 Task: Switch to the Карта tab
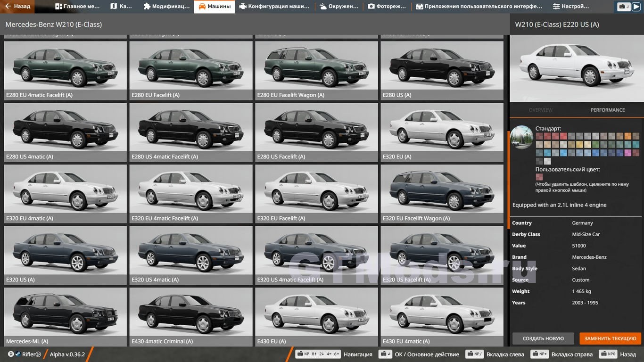(x=121, y=7)
